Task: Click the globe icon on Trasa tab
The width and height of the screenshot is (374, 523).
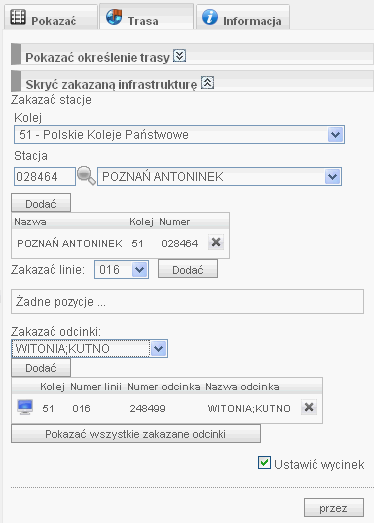Action: [x=114, y=17]
